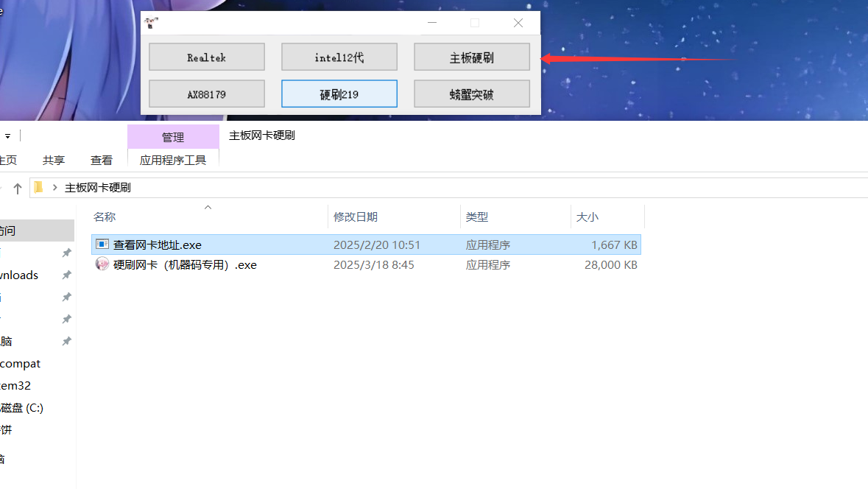Toggle sort order with the 名称 column chevron

(x=207, y=207)
